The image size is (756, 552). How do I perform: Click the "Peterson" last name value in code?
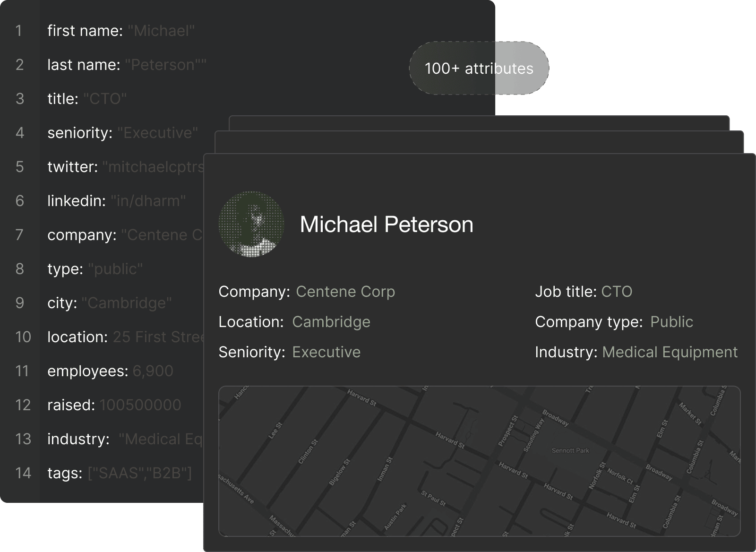point(163,65)
